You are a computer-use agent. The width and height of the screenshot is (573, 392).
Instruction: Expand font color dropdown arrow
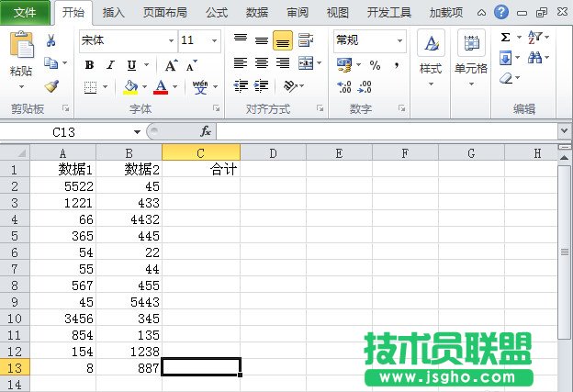pyautogui.click(x=175, y=87)
